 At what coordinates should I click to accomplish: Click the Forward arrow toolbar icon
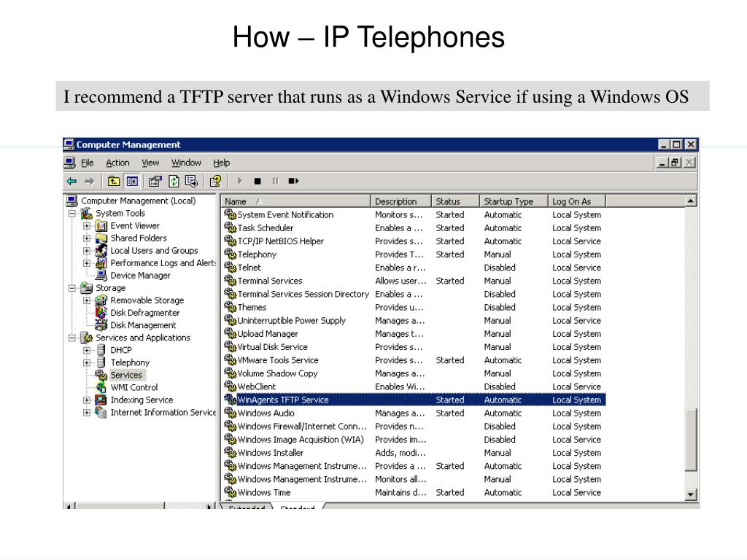[90, 181]
